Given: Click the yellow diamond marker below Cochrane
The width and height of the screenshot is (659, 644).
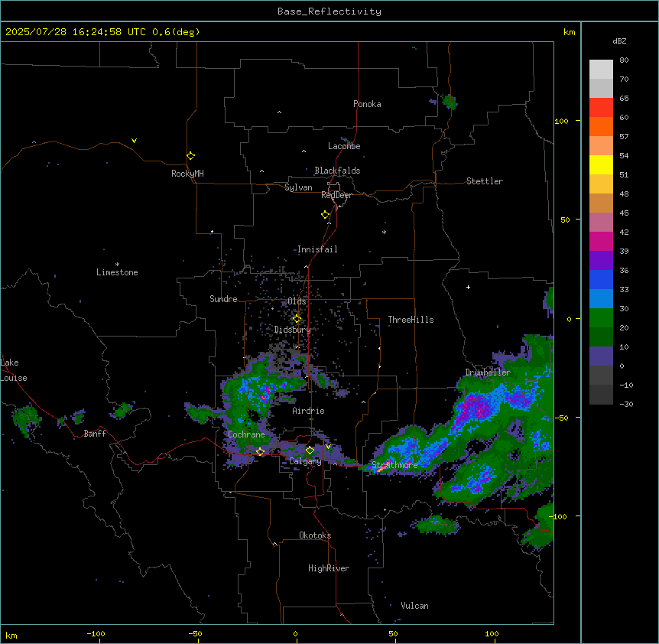Looking at the screenshot, I should [260, 451].
